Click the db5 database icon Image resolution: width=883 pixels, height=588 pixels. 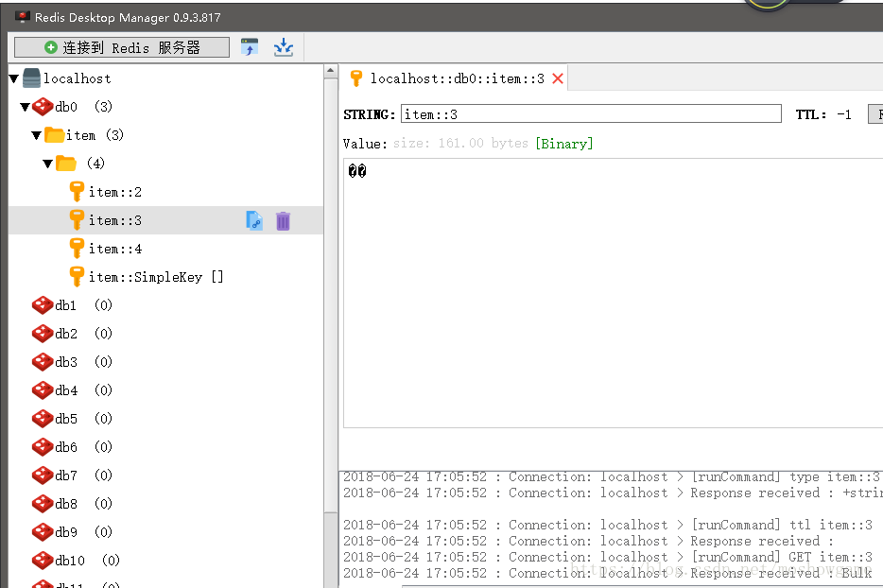[x=43, y=419]
